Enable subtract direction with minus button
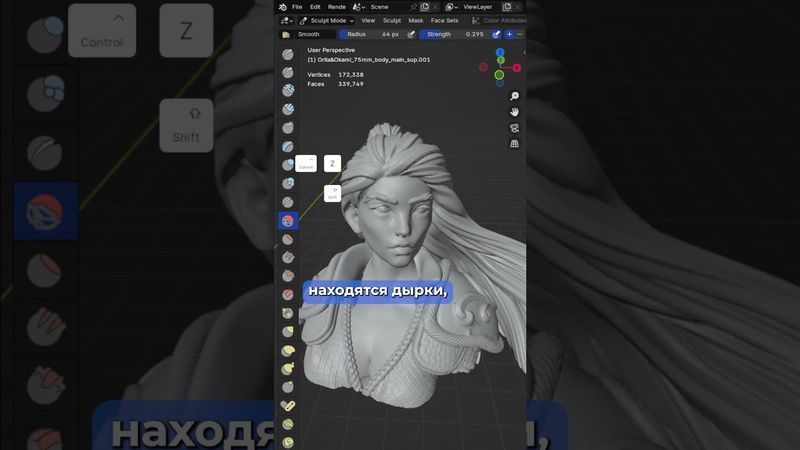The width and height of the screenshot is (800, 450). [x=520, y=34]
